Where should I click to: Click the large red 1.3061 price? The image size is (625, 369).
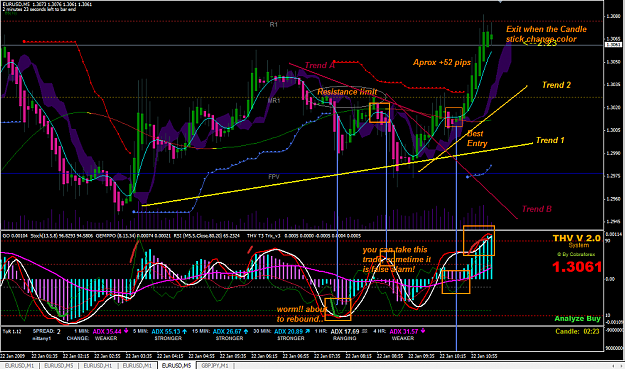tap(576, 267)
